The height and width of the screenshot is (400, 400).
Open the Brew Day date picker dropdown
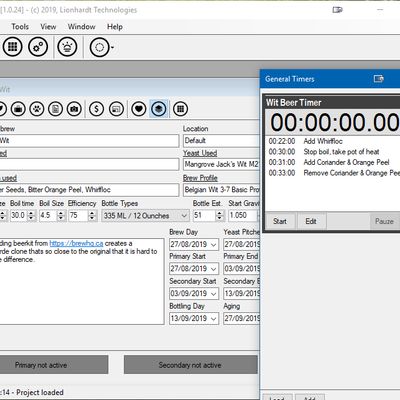click(x=214, y=245)
